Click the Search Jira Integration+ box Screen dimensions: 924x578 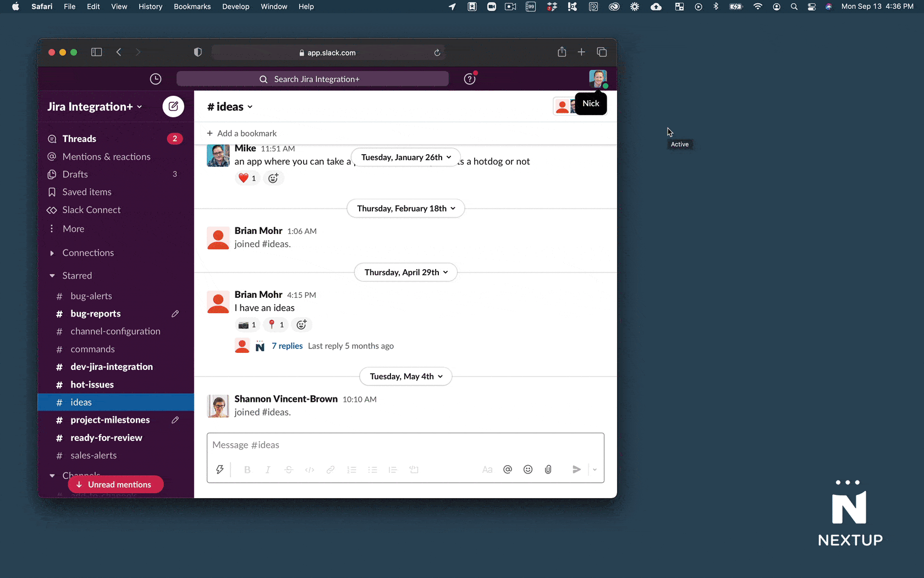312,79
